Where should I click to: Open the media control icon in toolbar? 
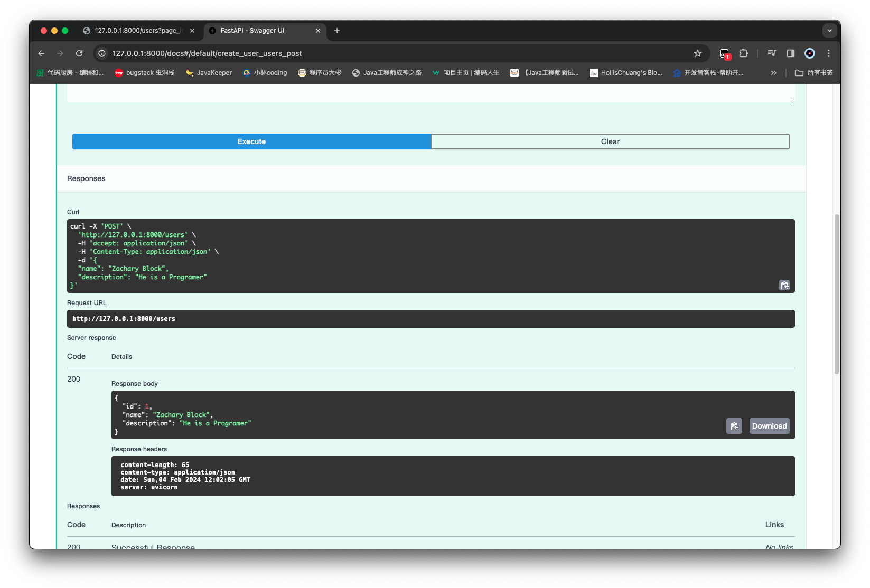(772, 53)
